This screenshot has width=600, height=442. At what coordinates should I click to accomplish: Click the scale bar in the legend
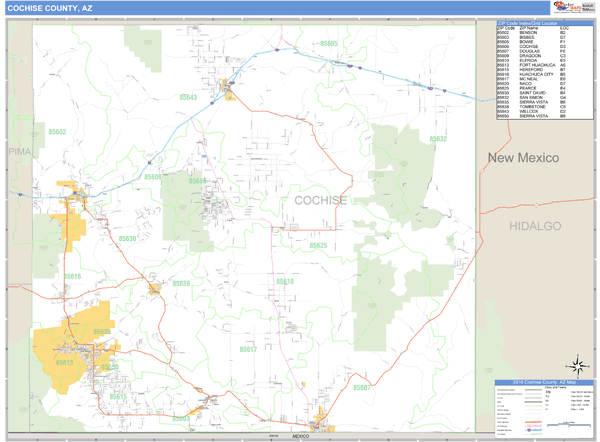pos(569,424)
